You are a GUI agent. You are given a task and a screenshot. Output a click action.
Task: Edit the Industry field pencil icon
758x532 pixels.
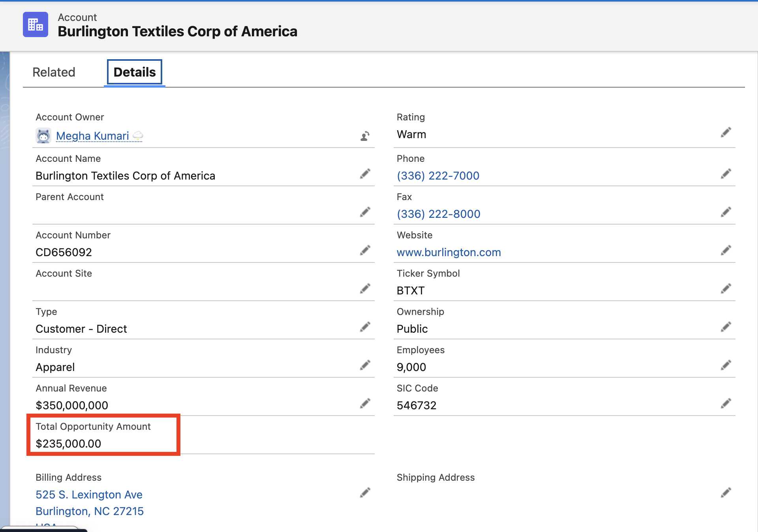pyautogui.click(x=365, y=365)
